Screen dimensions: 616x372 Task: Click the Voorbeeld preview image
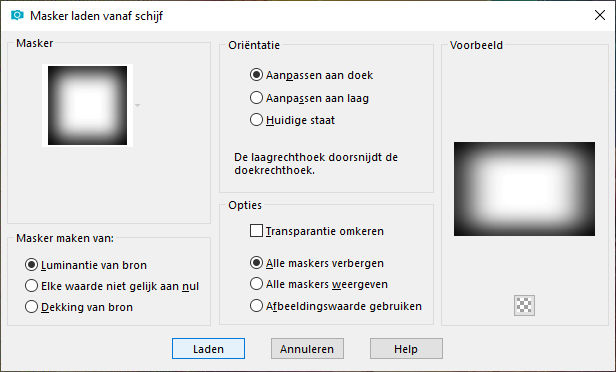524,189
